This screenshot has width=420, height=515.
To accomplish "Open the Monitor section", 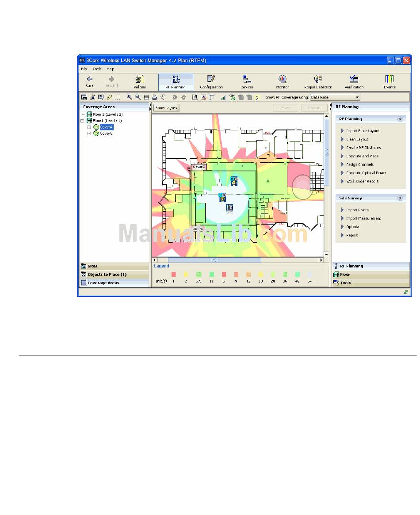I will click(x=283, y=82).
